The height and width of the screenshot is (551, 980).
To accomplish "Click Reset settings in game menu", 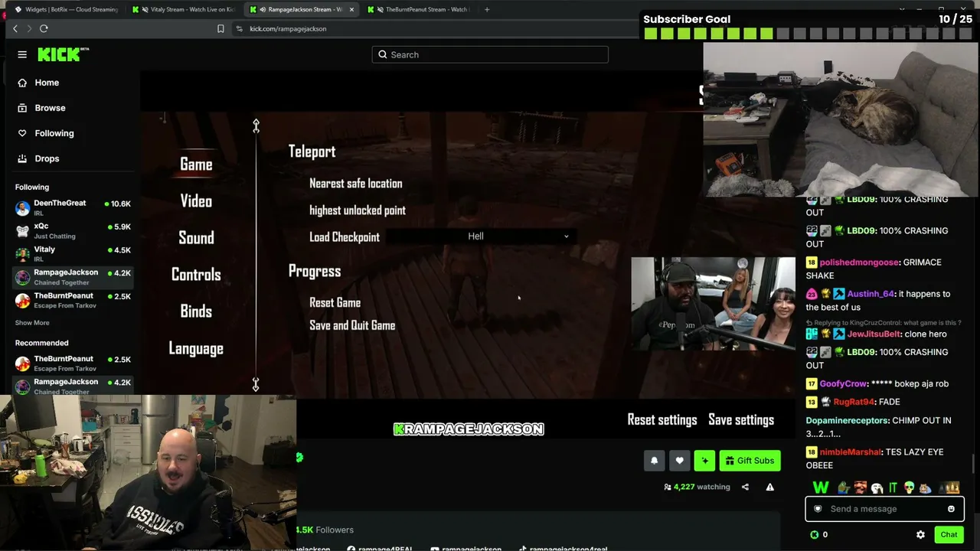I will click(x=662, y=419).
